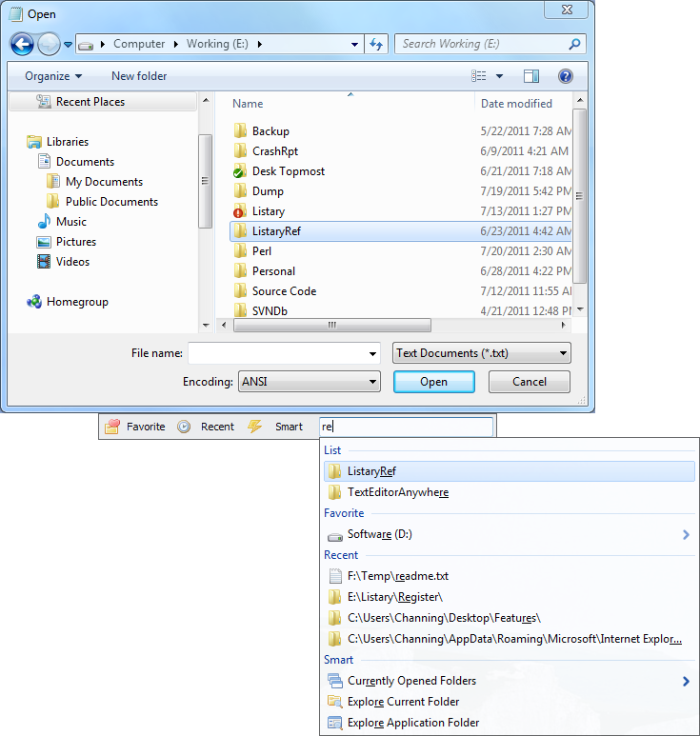Choose Desktop\Features recent folder entry
This screenshot has width=700, height=736.
[x=509, y=618]
